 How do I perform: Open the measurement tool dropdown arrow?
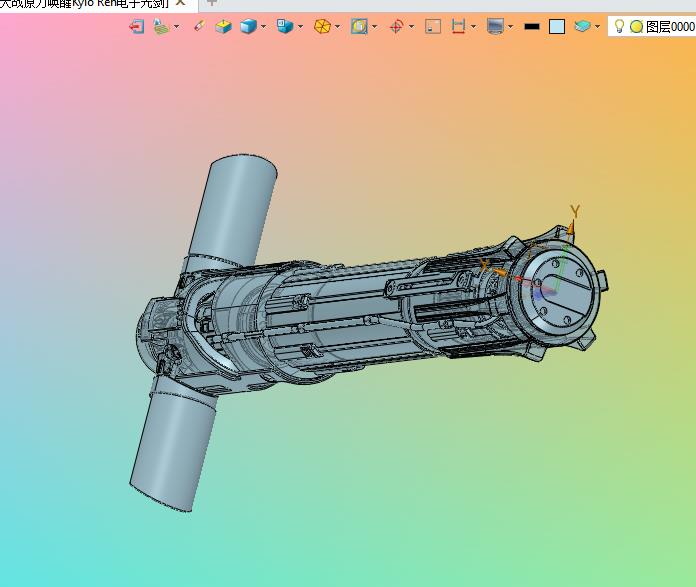click(x=473, y=27)
